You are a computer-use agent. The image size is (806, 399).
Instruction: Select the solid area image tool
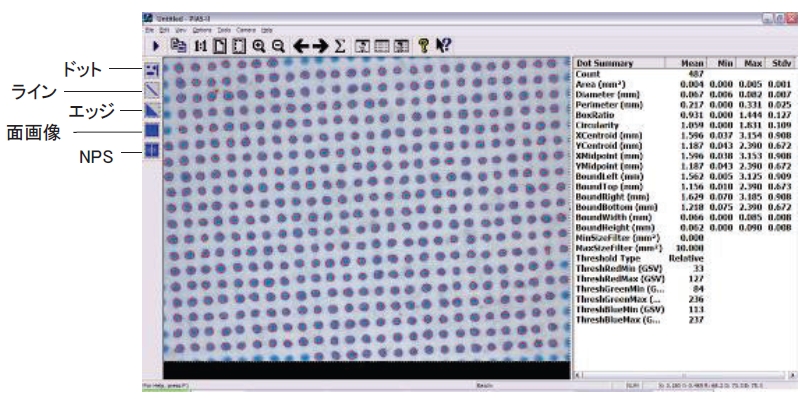coord(152,130)
